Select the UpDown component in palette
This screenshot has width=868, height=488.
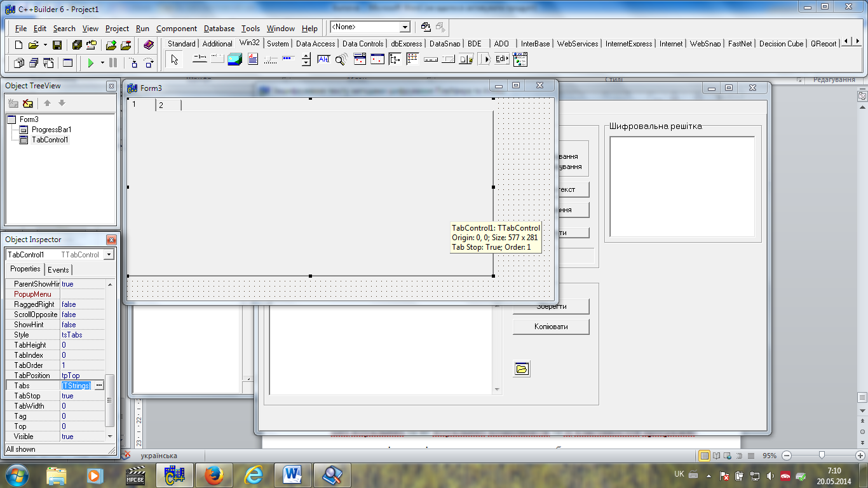306,60
